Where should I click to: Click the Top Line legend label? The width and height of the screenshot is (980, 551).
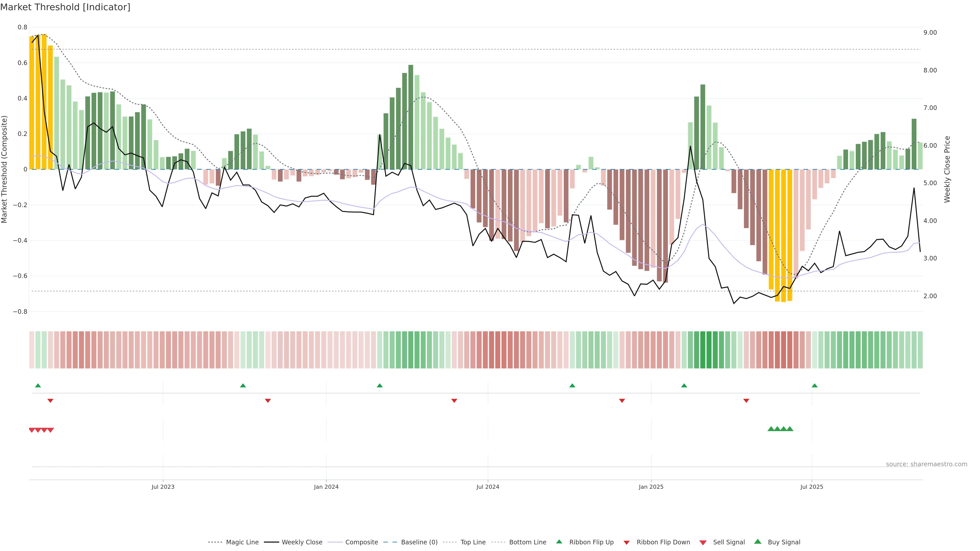pos(473,542)
